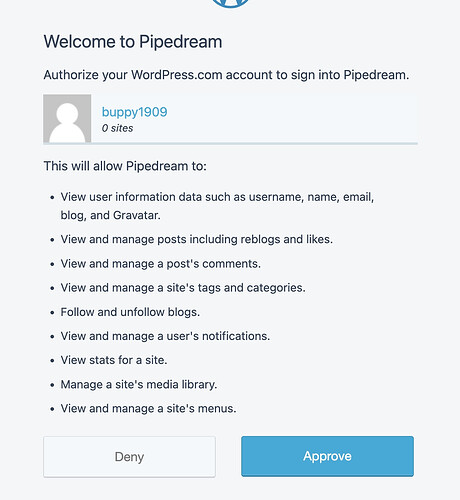Deny the Pipedream authorization request
Viewport: 460px width, 500px height.
coord(129,457)
